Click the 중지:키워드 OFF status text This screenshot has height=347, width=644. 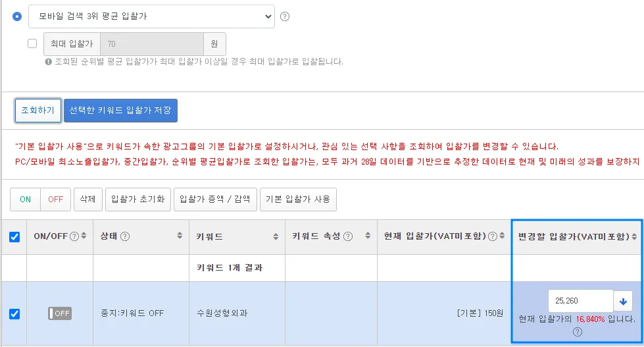132,313
